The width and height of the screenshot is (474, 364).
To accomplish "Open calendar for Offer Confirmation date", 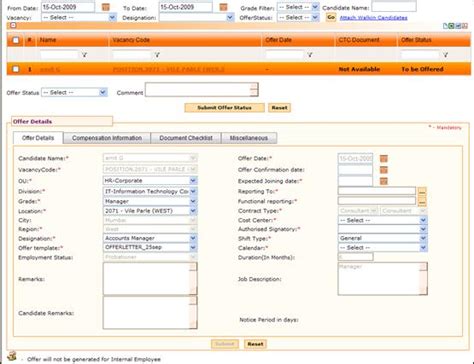I will coord(384,170).
